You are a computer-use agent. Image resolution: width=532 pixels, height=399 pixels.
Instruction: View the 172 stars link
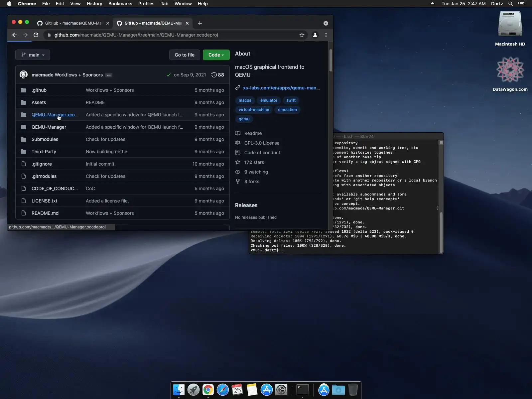point(254,162)
